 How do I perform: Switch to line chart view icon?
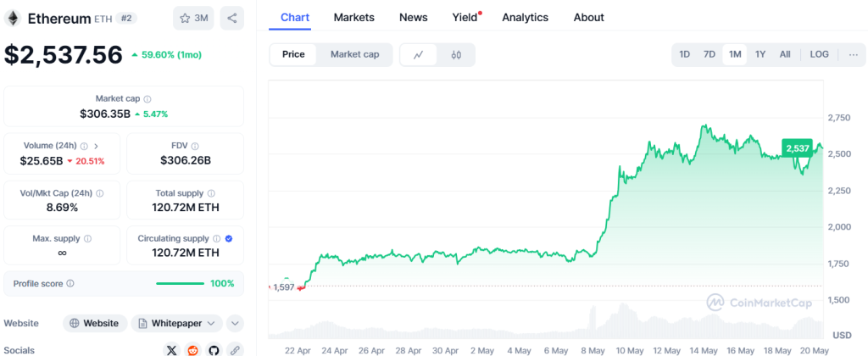419,55
